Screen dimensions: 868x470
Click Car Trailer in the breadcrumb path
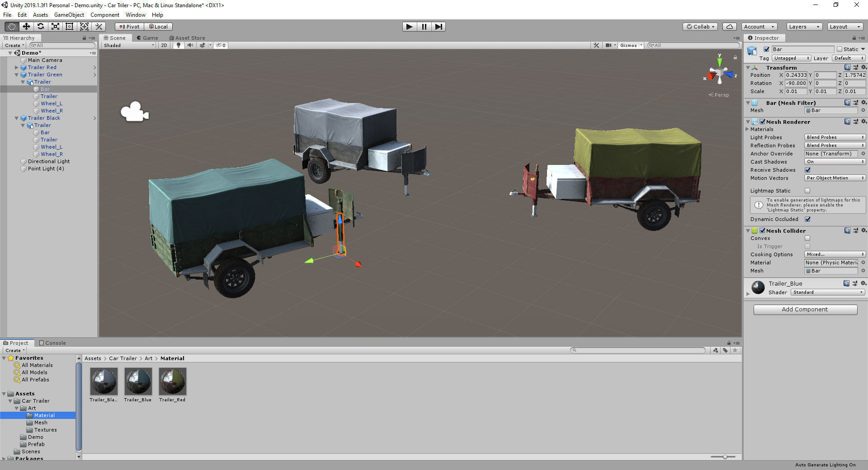point(123,358)
